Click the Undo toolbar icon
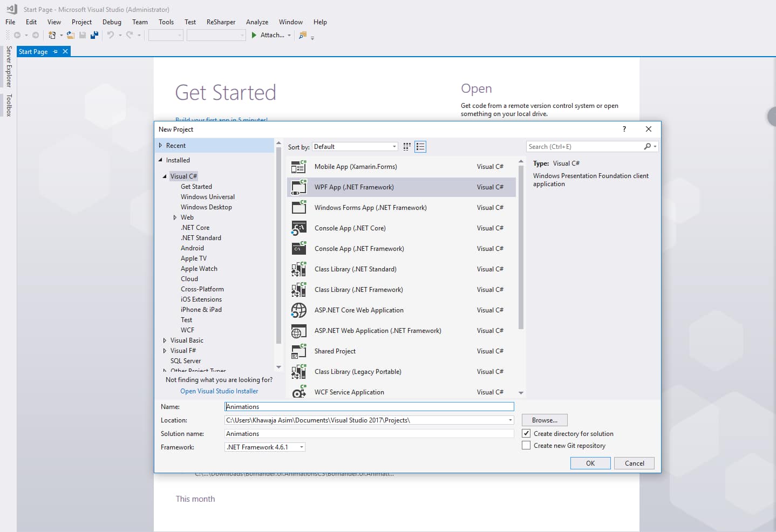 111,35
